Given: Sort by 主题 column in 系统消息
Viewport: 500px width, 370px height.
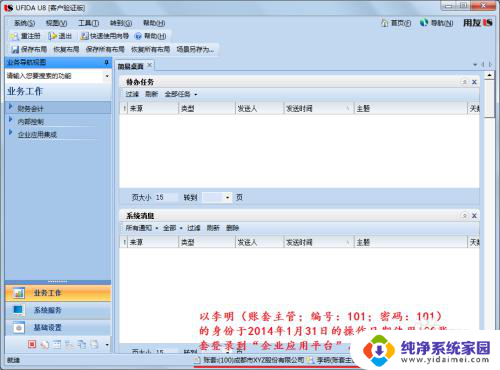Looking at the screenshot, I should [411, 242].
